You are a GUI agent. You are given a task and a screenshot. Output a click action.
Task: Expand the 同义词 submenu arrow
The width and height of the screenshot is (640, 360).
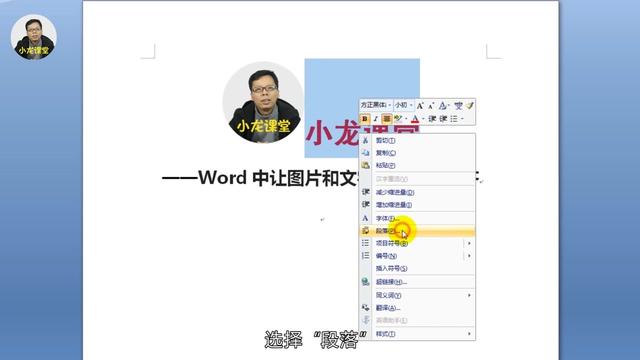(x=469, y=295)
